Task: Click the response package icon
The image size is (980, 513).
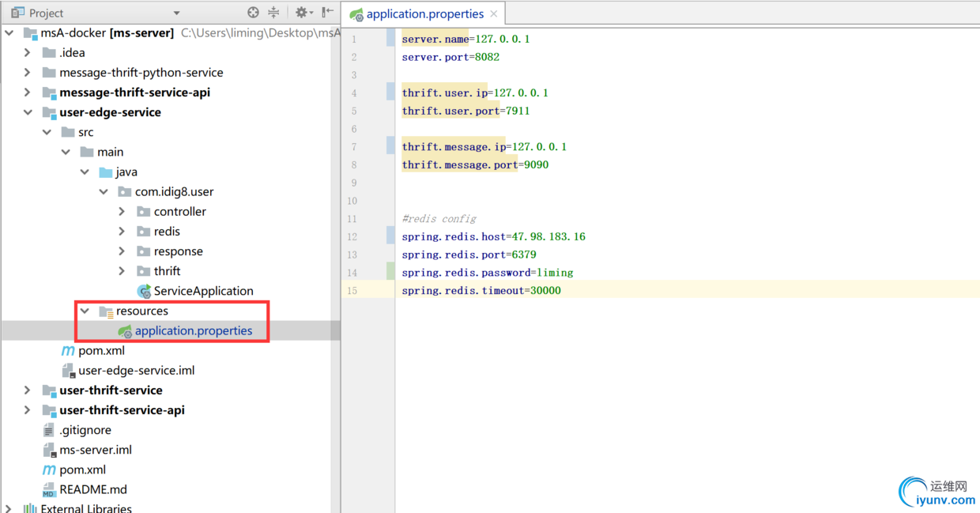Action: click(144, 251)
